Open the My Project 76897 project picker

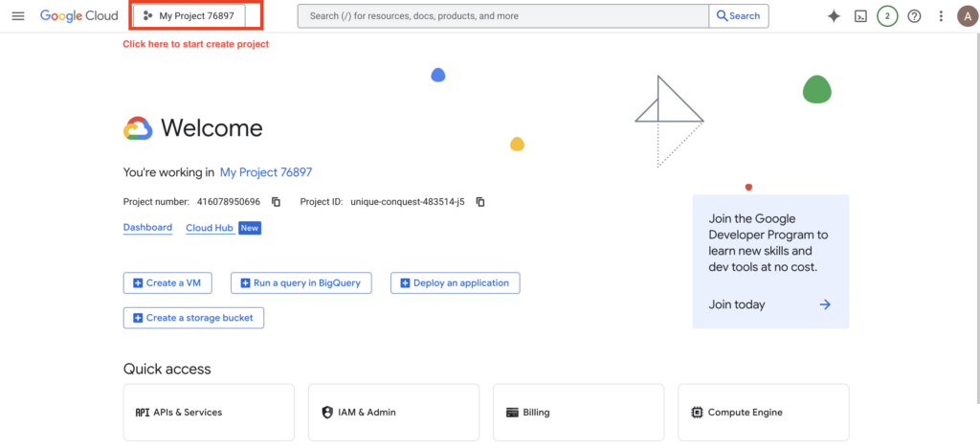tap(189, 16)
